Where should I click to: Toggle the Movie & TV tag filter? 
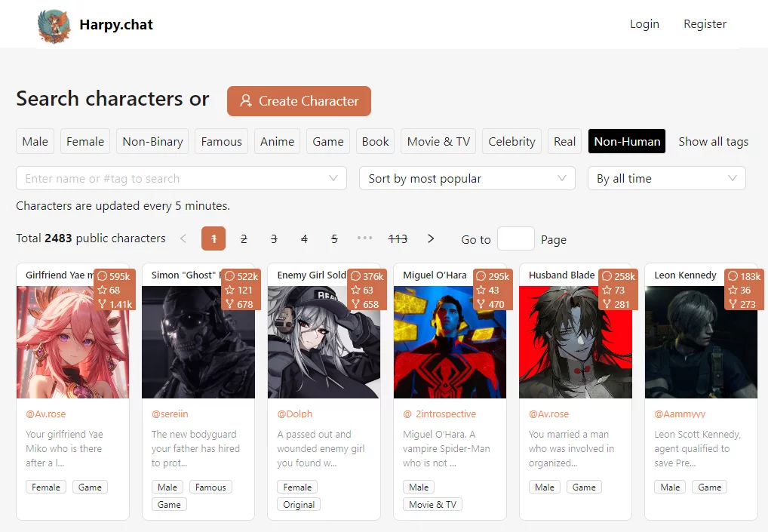click(x=438, y=142)
